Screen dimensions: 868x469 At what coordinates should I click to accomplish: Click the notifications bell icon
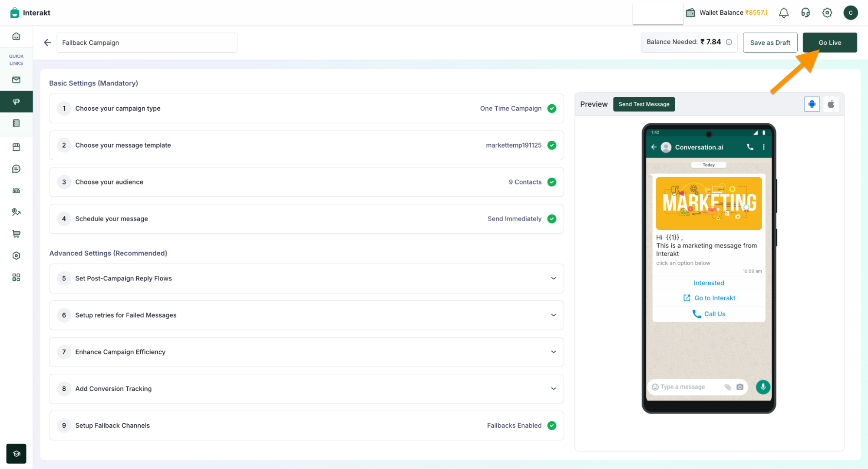pos(783,13)
